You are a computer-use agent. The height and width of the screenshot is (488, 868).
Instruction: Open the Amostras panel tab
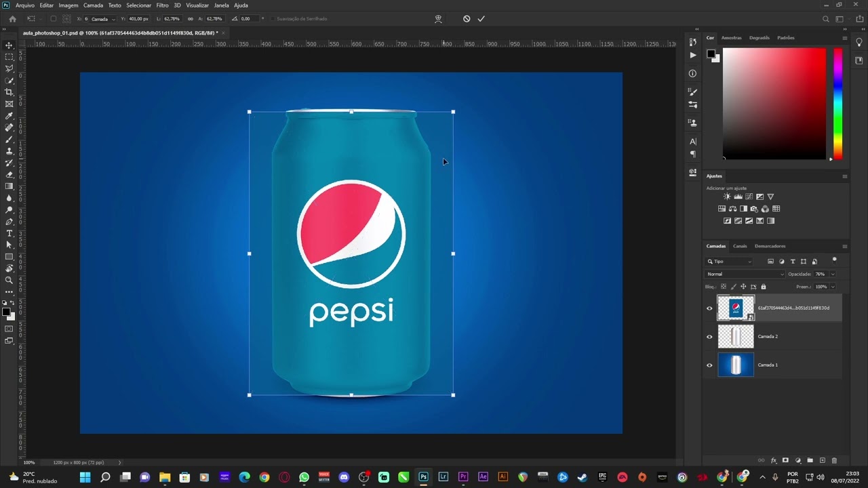(x=731, y=38)
